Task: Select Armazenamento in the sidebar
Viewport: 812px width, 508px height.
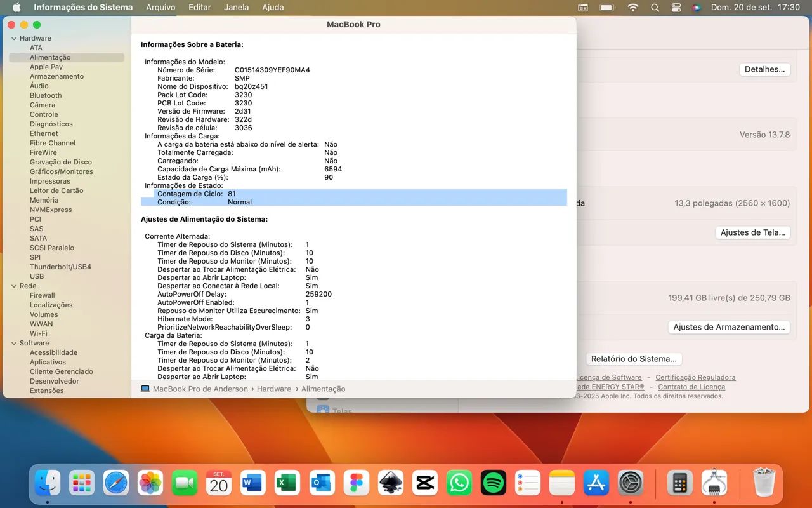Action: click(x=56, y=76)
